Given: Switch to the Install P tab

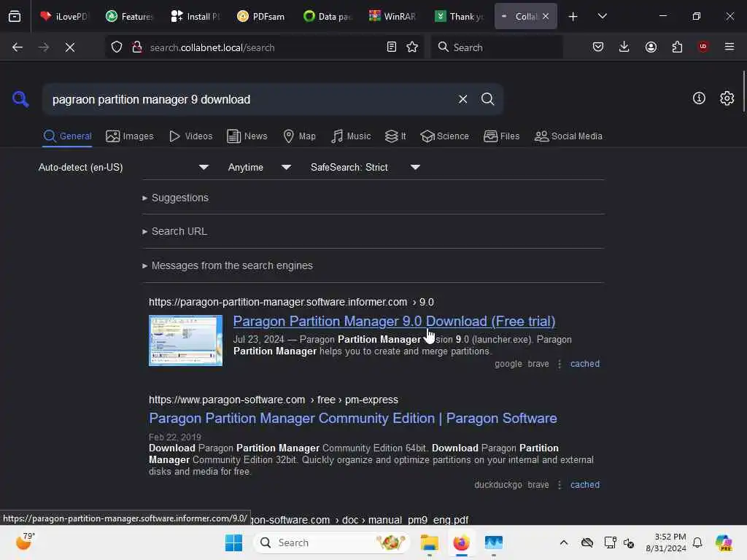Looking at the screenshot, I should [x=196, y=16].
